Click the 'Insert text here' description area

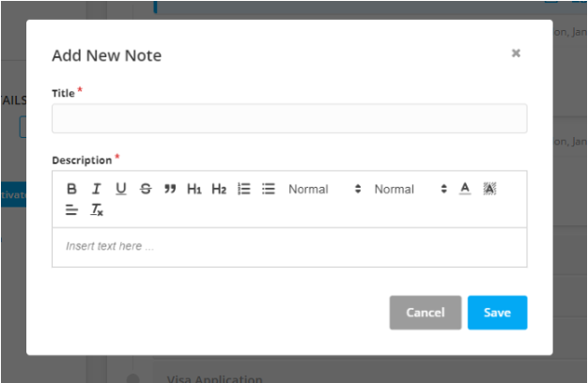pos(289,247)
